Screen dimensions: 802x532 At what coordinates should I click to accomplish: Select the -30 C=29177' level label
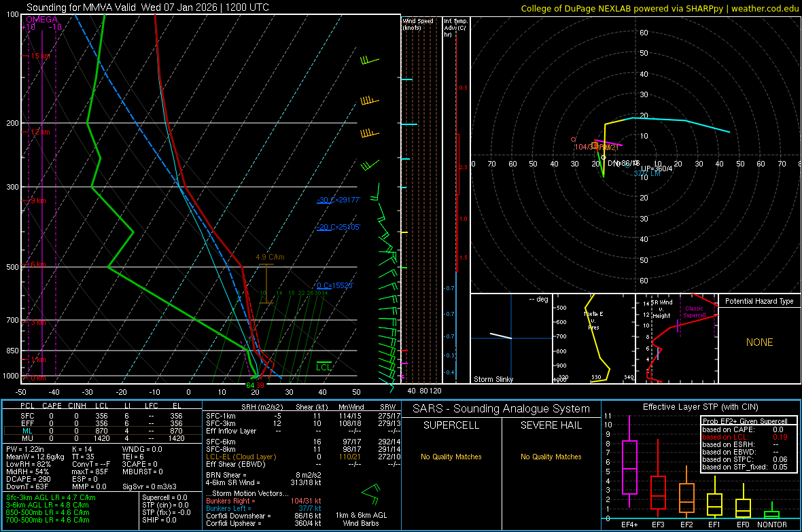(x=338, y=200)
